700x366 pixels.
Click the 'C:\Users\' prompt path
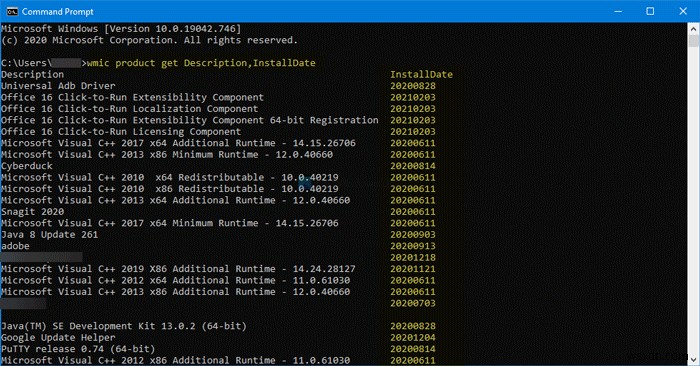26,63
